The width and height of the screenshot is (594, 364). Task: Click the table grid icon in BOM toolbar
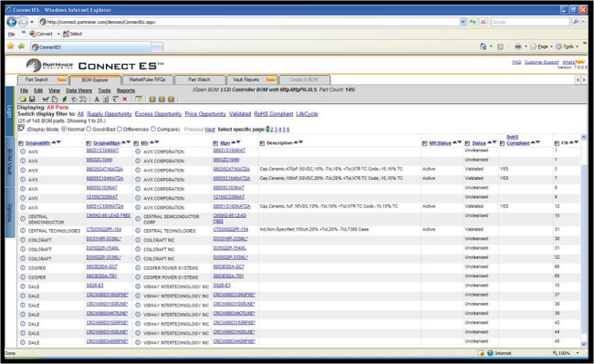click(139, 99)
